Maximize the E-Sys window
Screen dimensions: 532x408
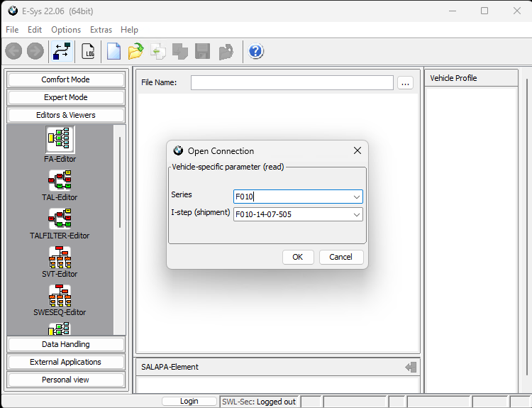coord(484,11)
